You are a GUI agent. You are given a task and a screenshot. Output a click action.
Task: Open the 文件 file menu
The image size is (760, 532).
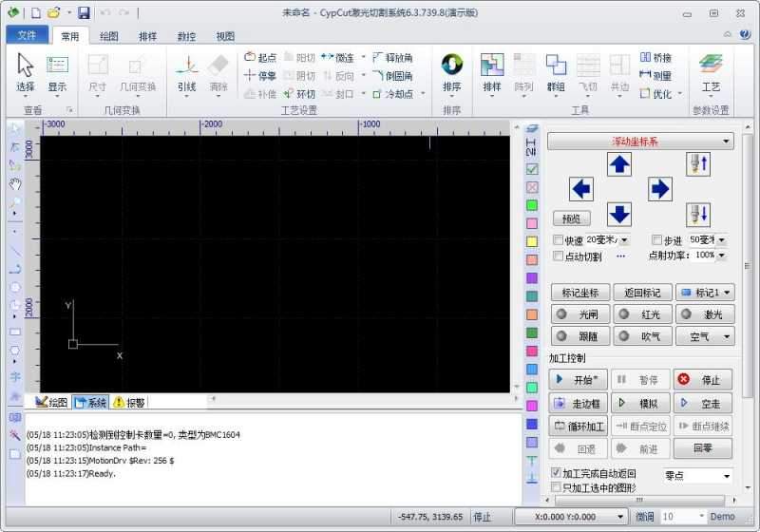click(28, 35)
